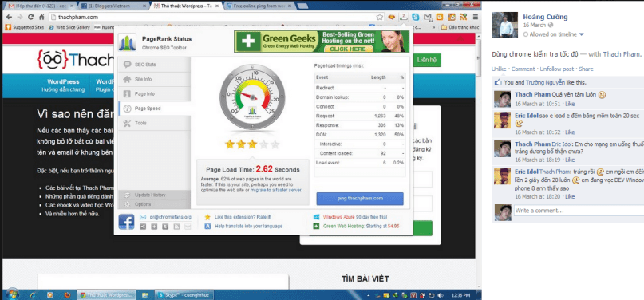Select the Page Speed section

point(155,109)
